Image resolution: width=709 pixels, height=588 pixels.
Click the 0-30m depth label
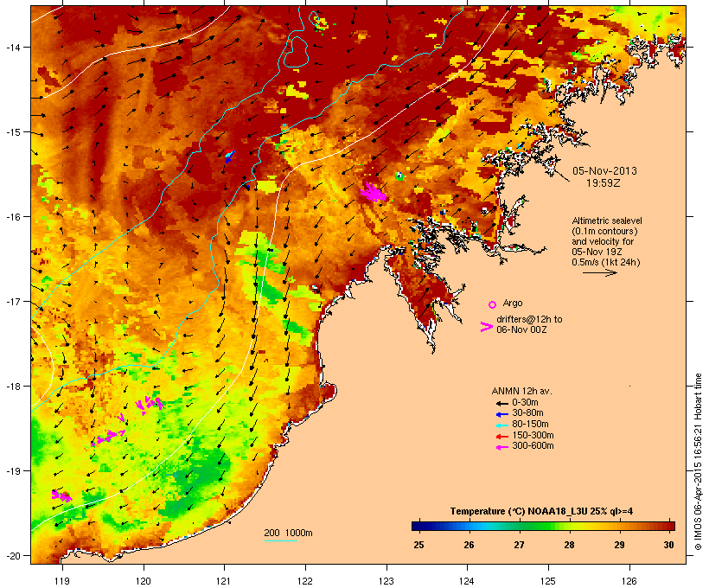(x=525, y=403)
